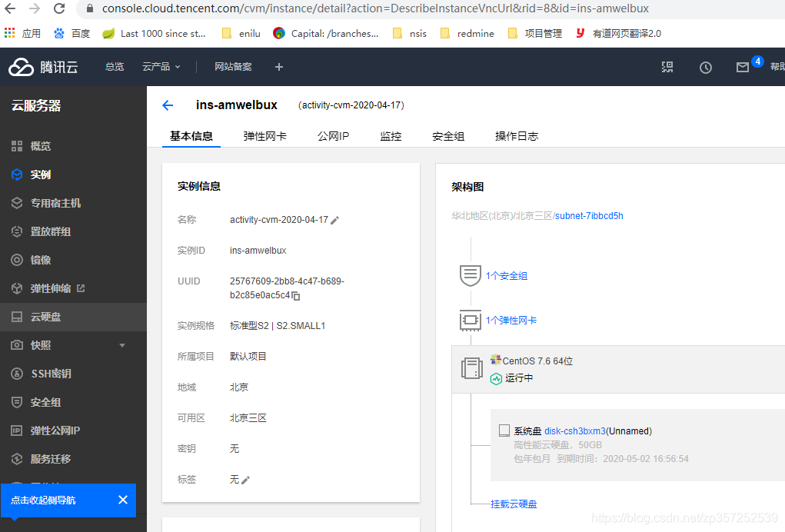Image resolution: width=785 pixels, height=532 pixels.
Task: Open the QR code scan icon
Action: coord(667,67)
